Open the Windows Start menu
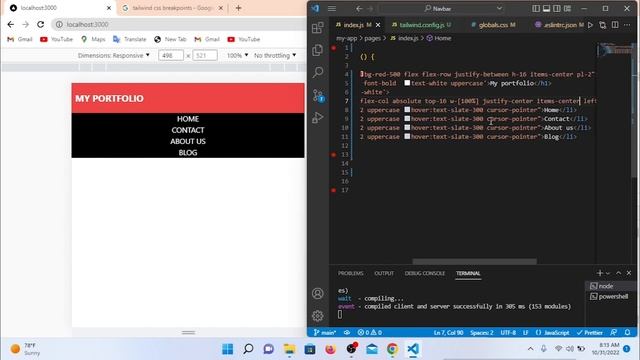640x360 pixels. [x=228, y=349]
